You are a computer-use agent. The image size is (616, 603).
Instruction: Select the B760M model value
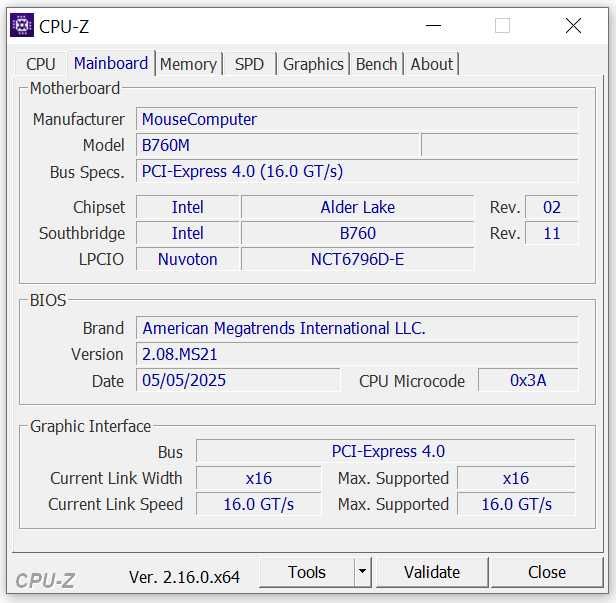[278, 145]
